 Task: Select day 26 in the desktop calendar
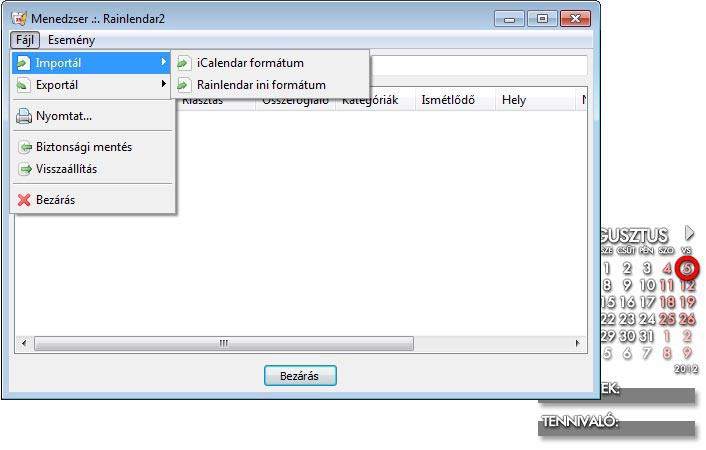(687, 319)
